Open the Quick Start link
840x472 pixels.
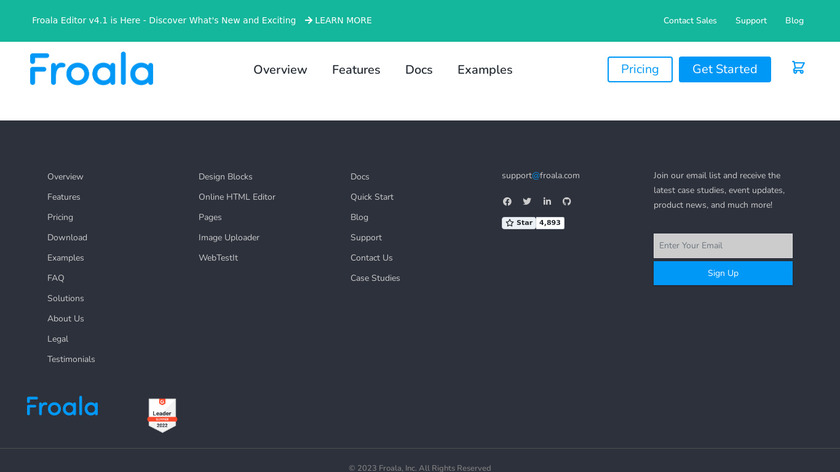coord(372,197)
